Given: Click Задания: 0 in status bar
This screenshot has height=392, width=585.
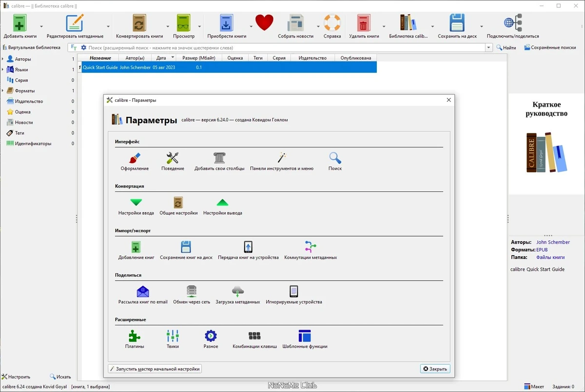Looking at the screenshot, I should [x=564, y=387].
